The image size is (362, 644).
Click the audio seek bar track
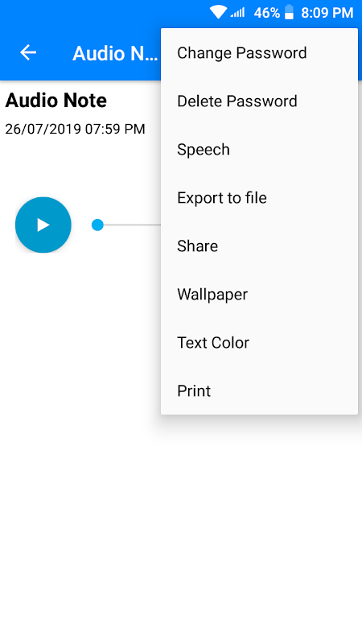tap(127, 225)
